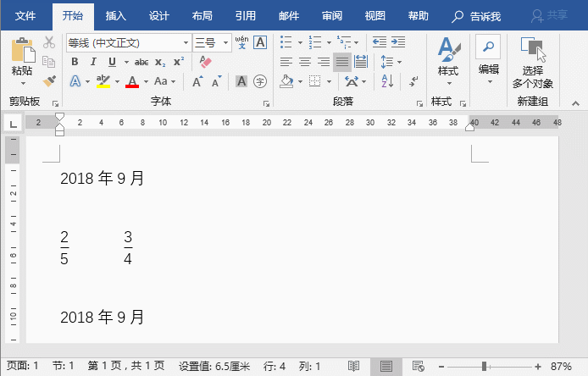Open the numbering list dropdown arrow
Screen dimensions: 588x376
click(329, 42)
